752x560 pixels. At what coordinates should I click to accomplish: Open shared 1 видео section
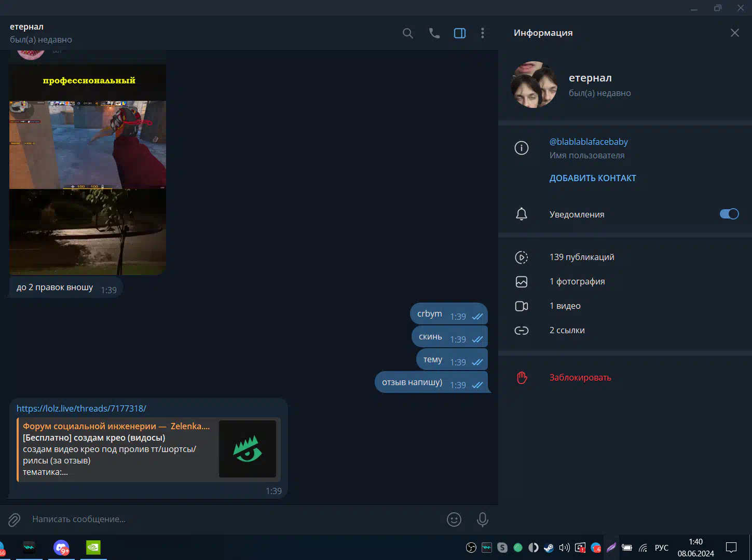pyautogui.click(x=565, y=306)
